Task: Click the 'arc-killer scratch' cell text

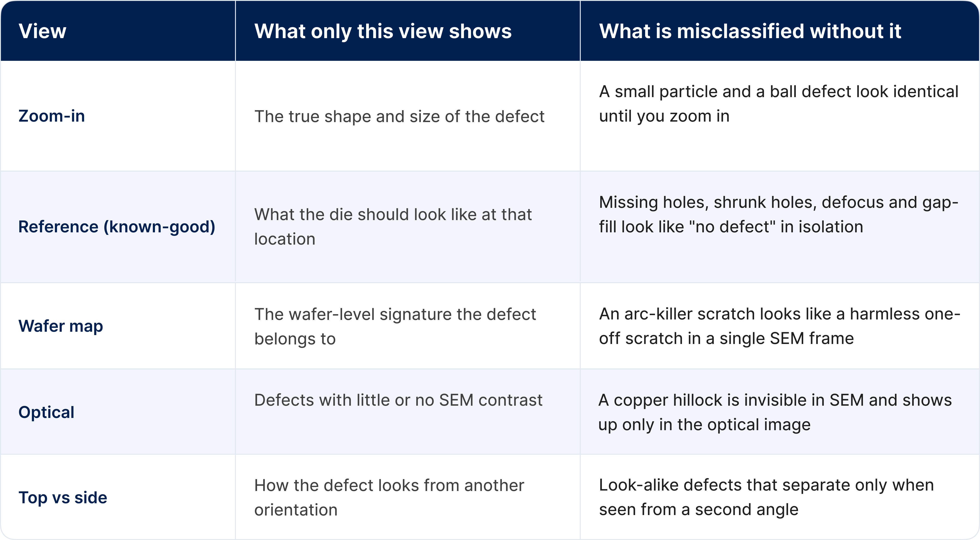Action: (779, 326)
